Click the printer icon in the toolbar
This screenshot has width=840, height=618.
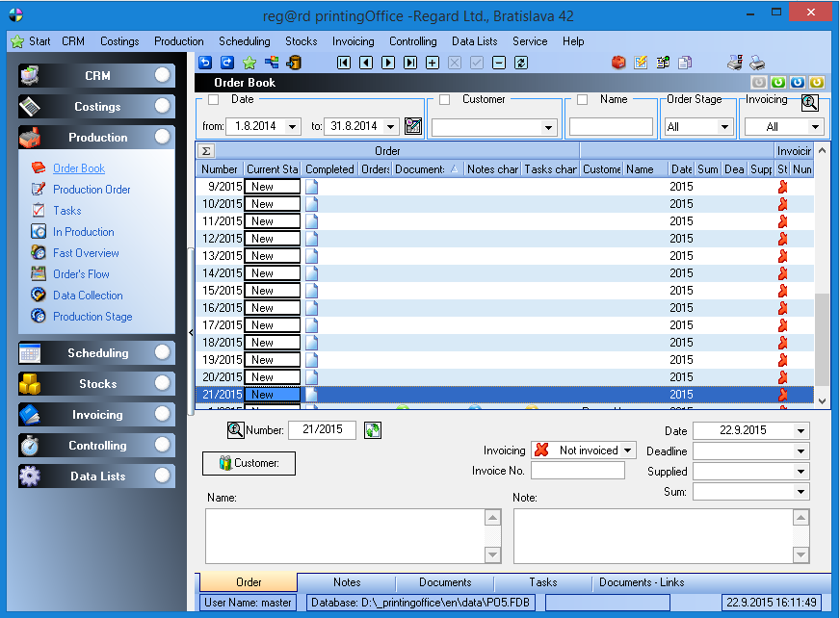757,63
